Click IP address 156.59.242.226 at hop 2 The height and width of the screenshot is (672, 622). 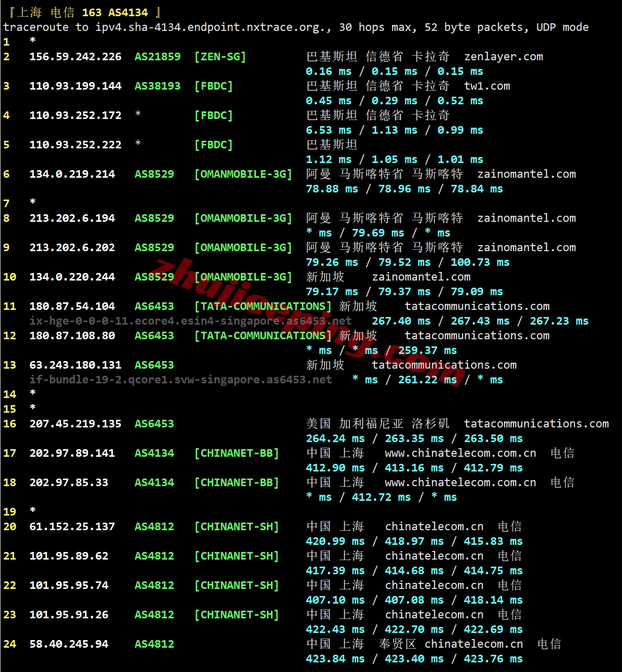click(75, 57)
